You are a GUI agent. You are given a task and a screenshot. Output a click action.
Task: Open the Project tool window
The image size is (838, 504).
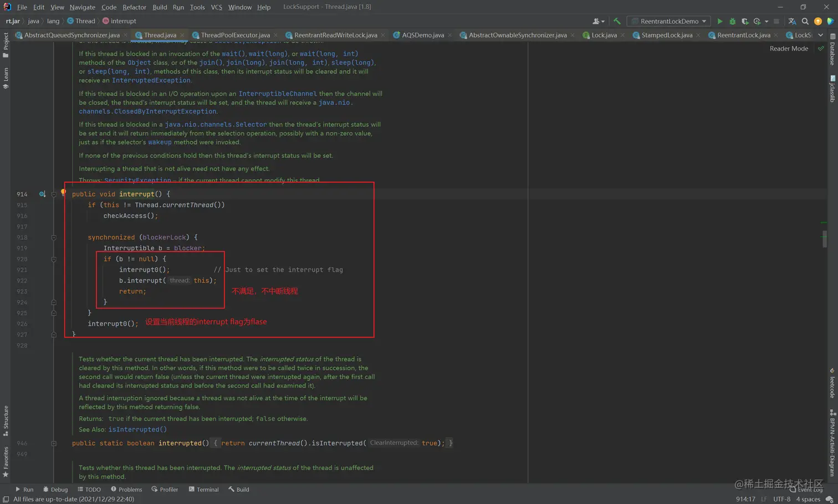[6, 45]
